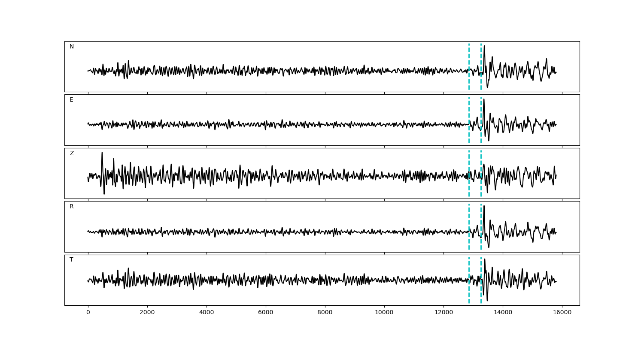
Task: Click the 12000 x-axis tick label
Action: [443, 313]
